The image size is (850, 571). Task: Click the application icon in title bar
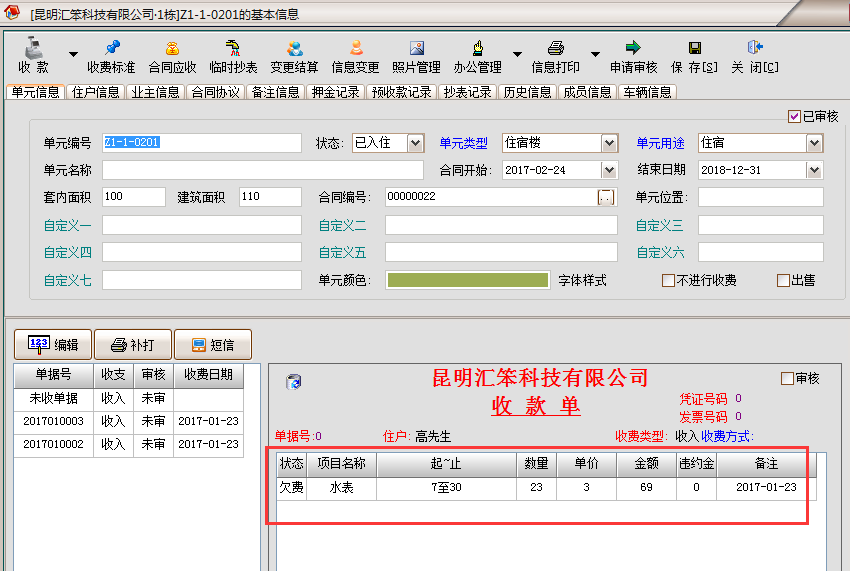[x=11, y=12]
